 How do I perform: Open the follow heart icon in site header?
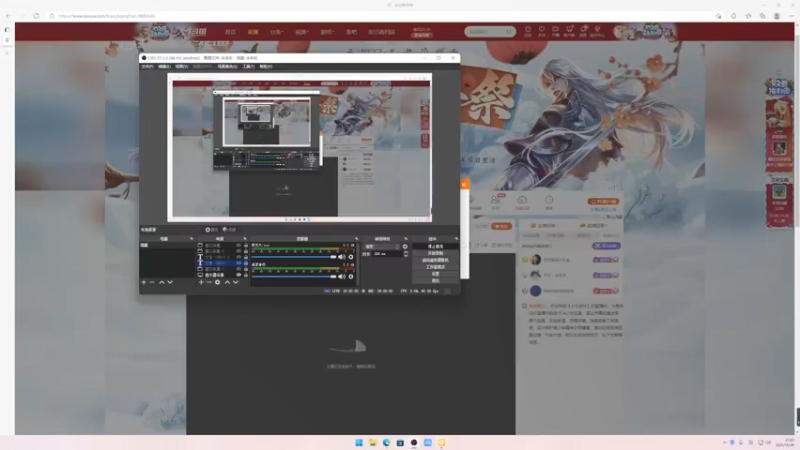click(542, 31)
